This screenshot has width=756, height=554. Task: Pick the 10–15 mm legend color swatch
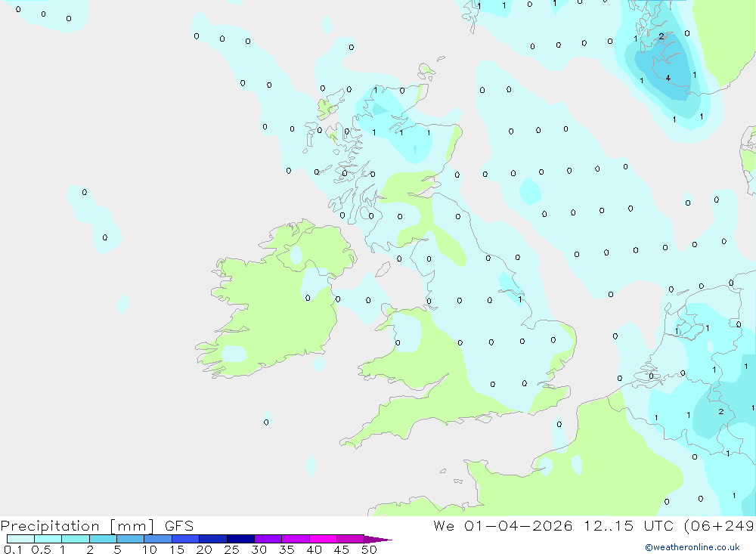(x=158, y=539)
